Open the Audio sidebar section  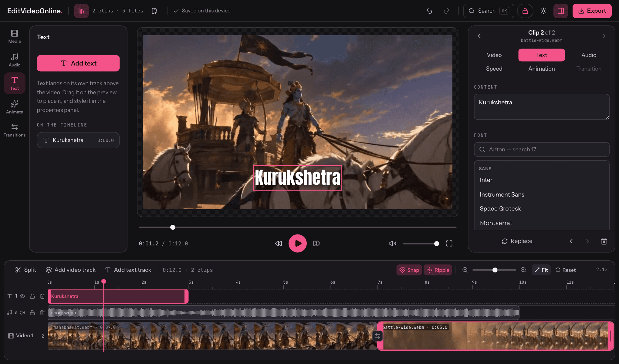15,60
